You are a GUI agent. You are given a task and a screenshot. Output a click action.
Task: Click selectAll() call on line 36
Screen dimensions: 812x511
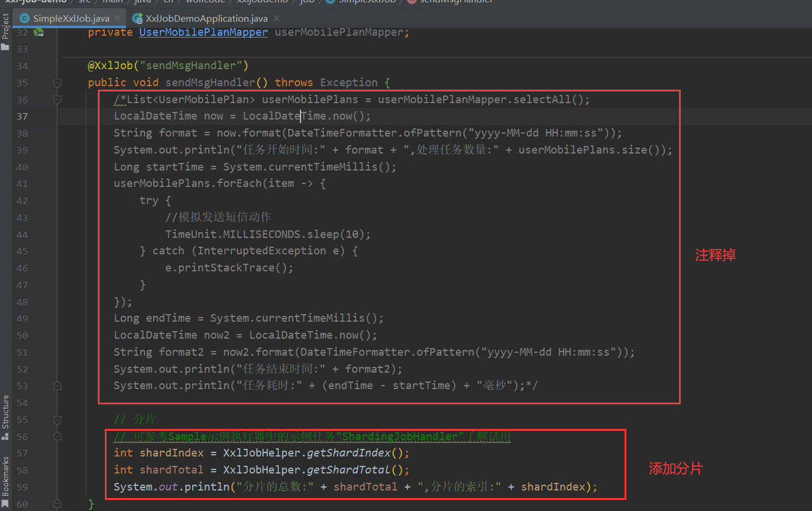[x=548, y=100]
